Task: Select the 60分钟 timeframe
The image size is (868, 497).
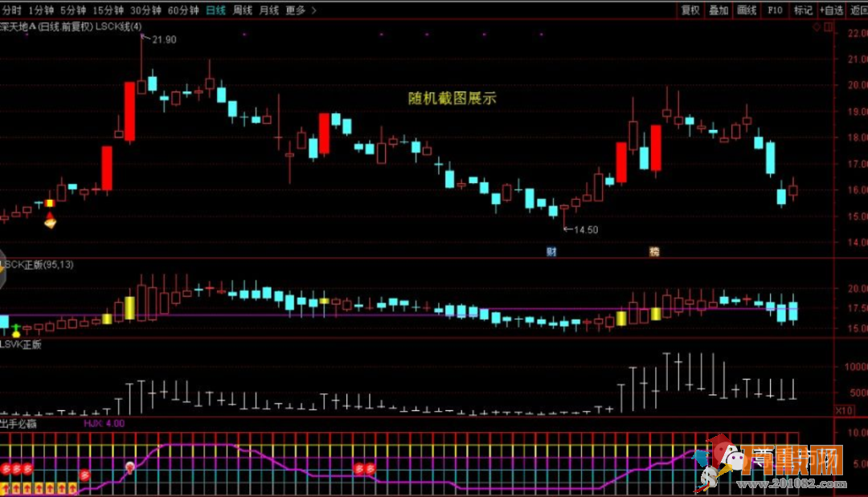Action: click(183, 10)
